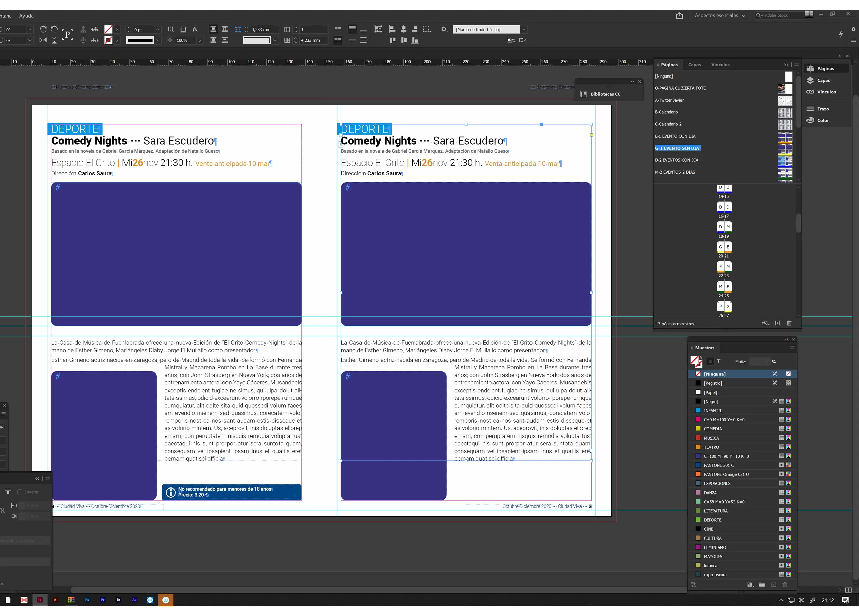Flip the selection horizontally
Image resolution: width=859 pixels, height=616 pixels.
[43, 40]
